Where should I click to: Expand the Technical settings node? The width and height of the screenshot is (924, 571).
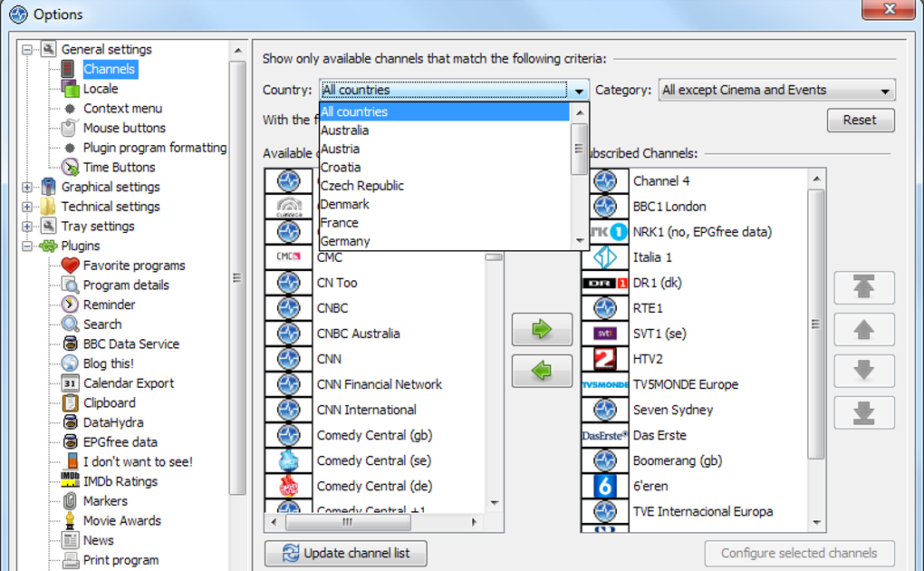click(x=27, y=207)
